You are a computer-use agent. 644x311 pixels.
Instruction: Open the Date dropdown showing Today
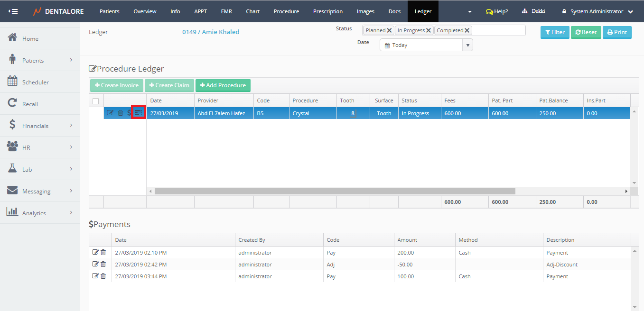[426, 45]
